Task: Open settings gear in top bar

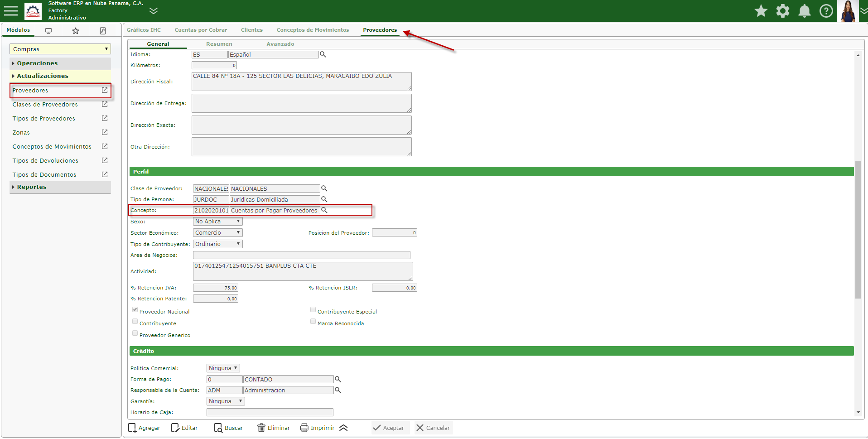Action: tap(783, 11)
